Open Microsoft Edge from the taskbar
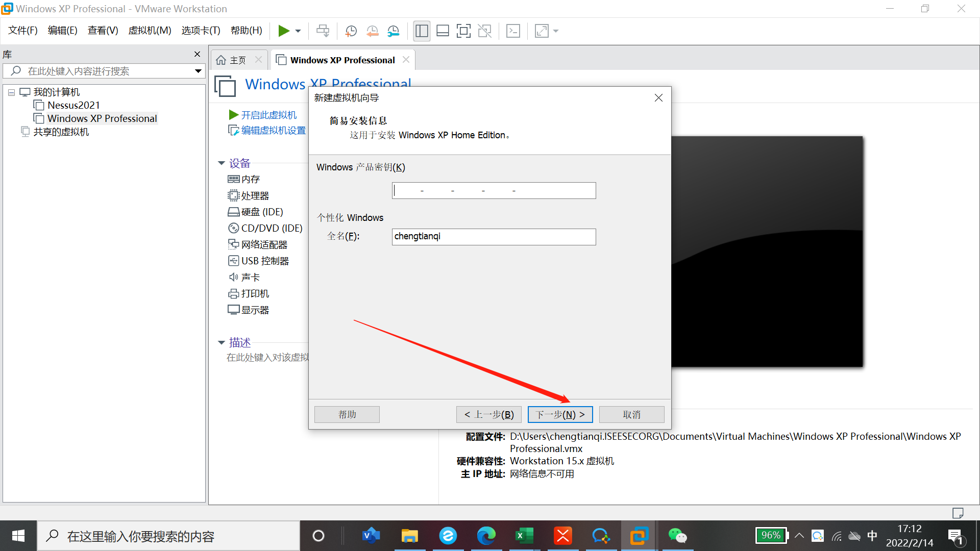 coord(486,536)
